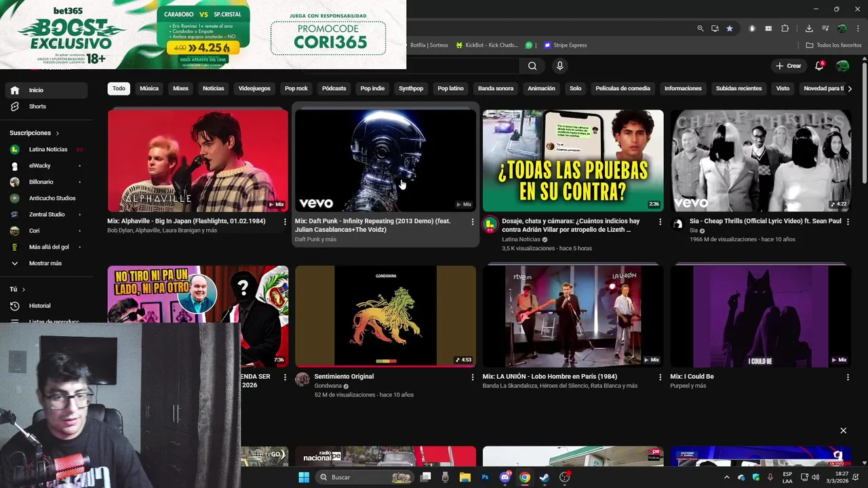
Task: Select the Películas de comedia chip
Action: [x=623, y=89]
